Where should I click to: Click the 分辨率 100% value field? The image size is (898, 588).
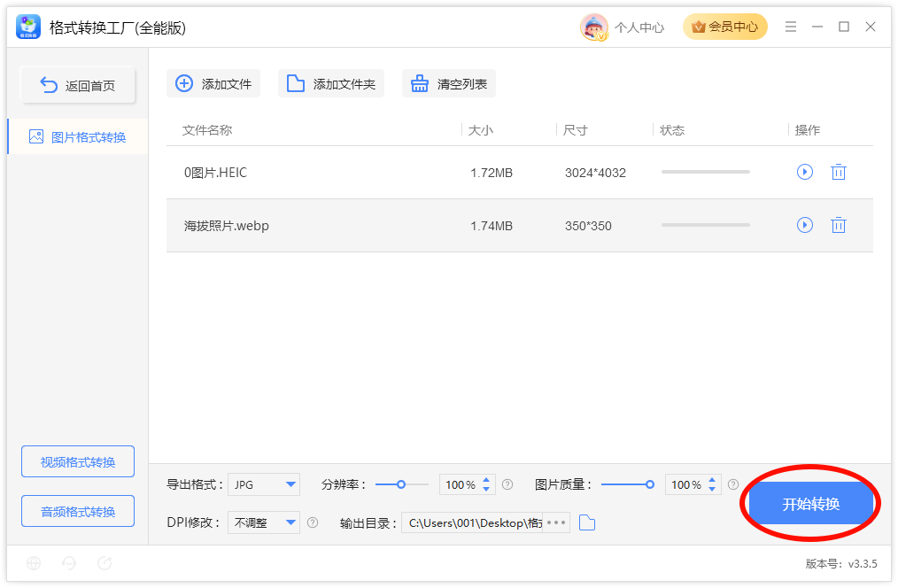[x=460, y=484]
